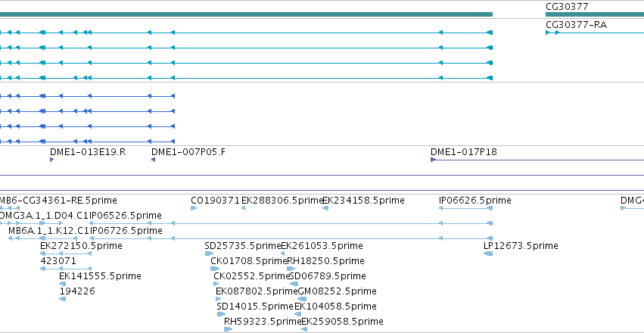Select the IP06726.5prime label
644x333 pixels.
click(x=126, y=231)
